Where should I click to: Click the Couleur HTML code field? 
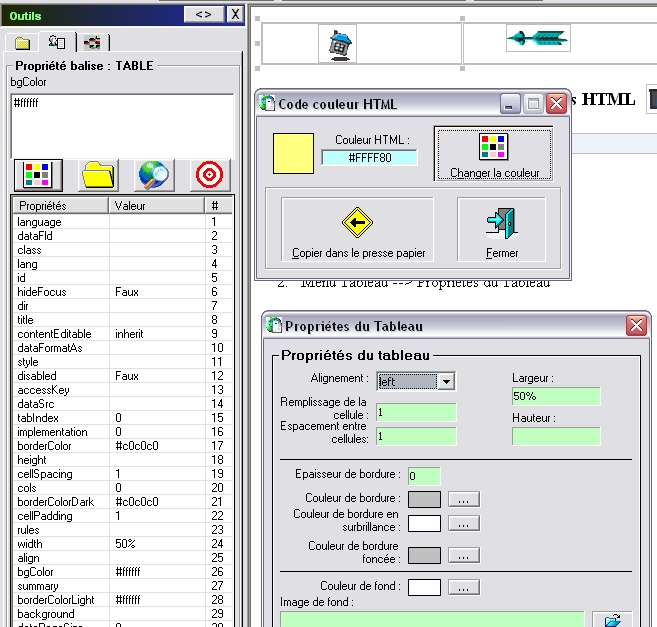[x=368, y=158]
